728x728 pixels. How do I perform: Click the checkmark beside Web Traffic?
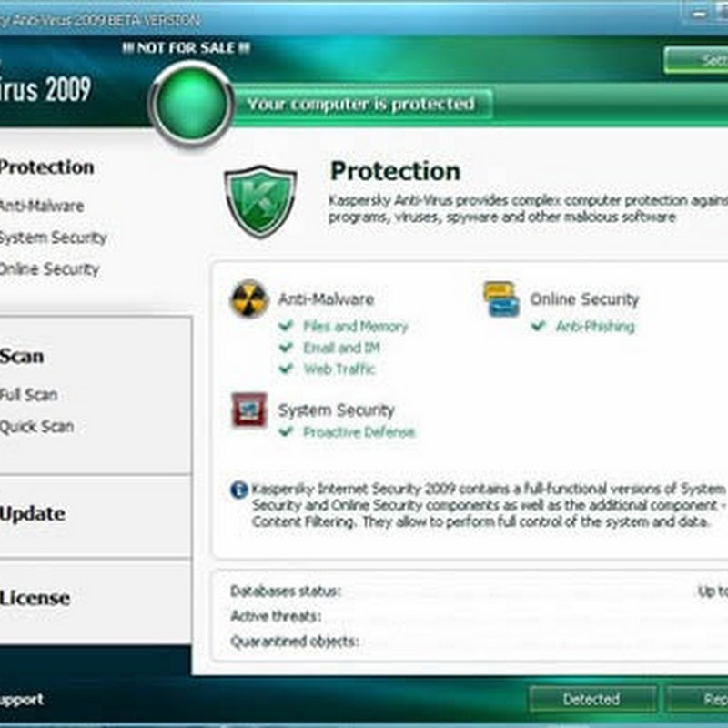click(286, 369)
